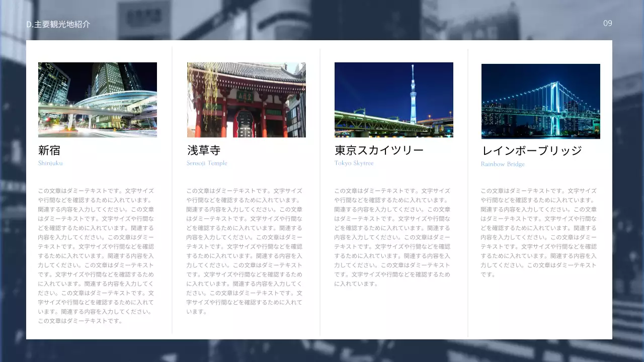This screenshot has height=362, width=644.
Task: Click the Tokyo Skytree English subtitle
Action: point(354,163)
